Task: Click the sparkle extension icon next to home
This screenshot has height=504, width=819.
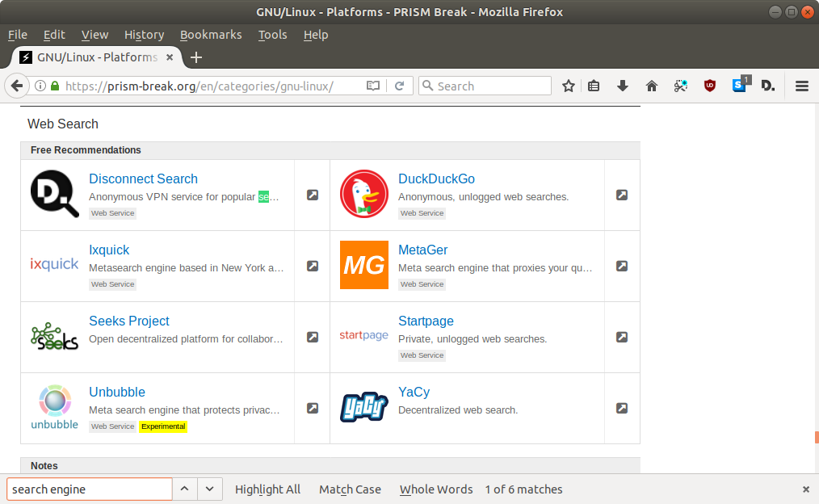Action: [680, 86]
